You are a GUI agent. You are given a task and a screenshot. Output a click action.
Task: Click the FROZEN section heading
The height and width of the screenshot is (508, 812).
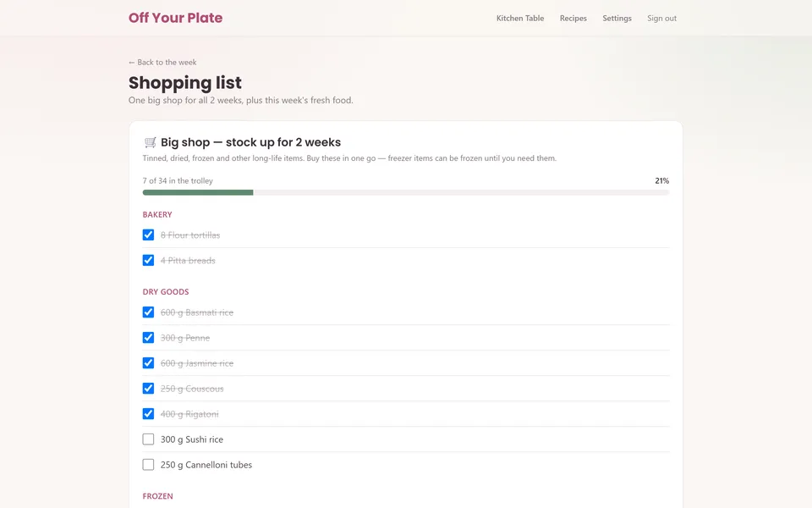click(158, 496)
